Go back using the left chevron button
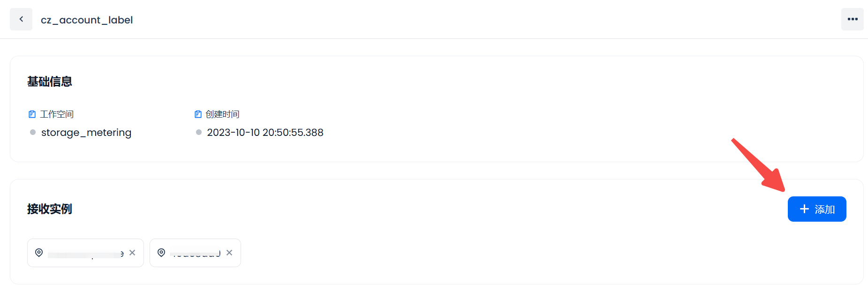 point(21,19)
